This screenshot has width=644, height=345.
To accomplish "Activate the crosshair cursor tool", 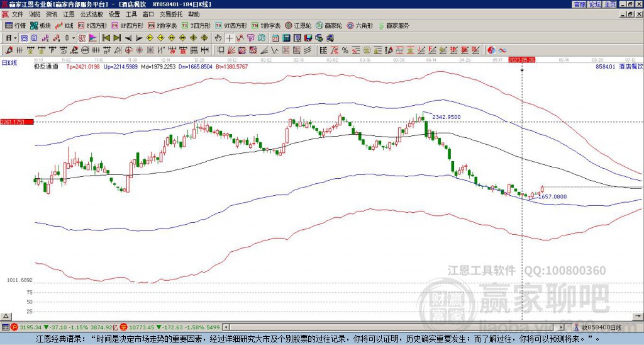I will (229, 38).
